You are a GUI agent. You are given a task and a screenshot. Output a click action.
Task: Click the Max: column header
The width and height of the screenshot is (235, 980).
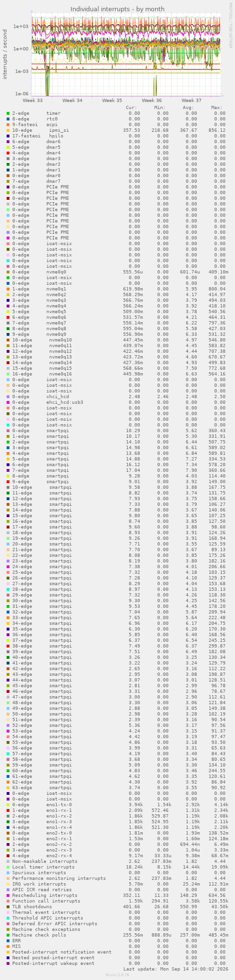tap(217, 108)
